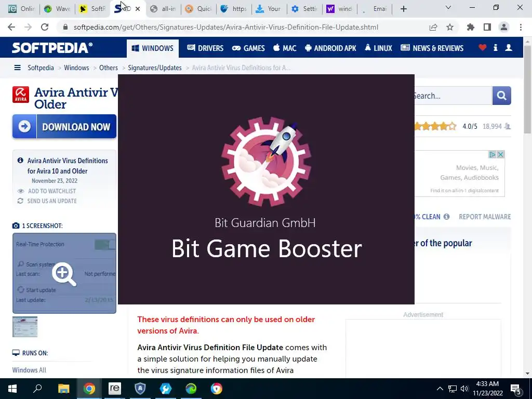Screen dimensions: 532x399
Task: Open the Chrome three-dot menu
Action: point(521,27)
